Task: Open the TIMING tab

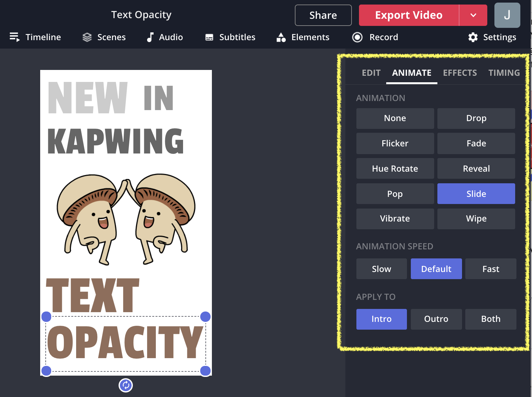Action: (x=504, y=73)
